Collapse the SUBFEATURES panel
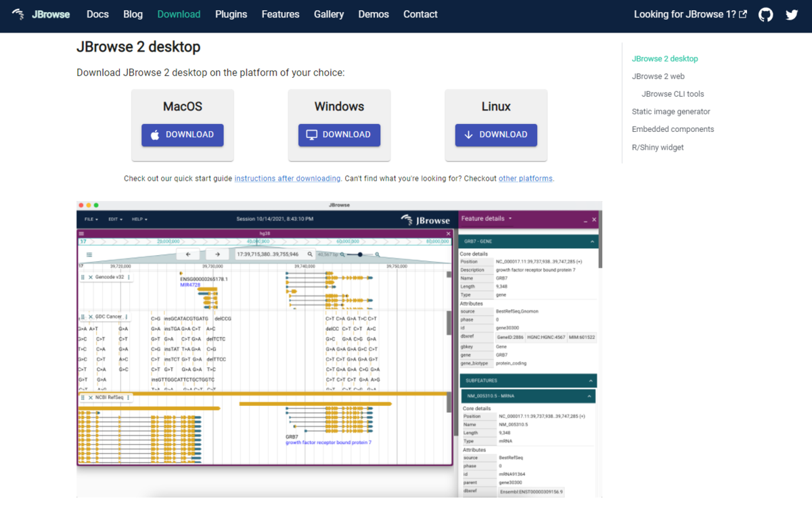 coord(592,381)
